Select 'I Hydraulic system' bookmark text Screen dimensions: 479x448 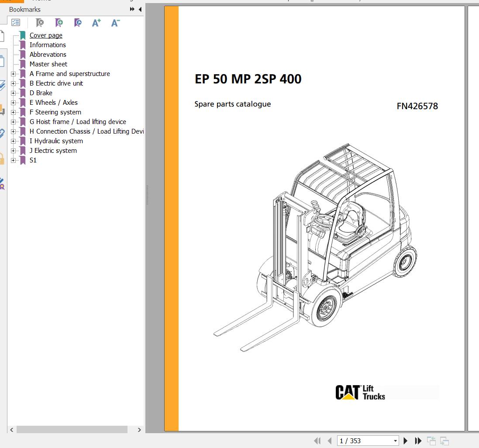56,141
